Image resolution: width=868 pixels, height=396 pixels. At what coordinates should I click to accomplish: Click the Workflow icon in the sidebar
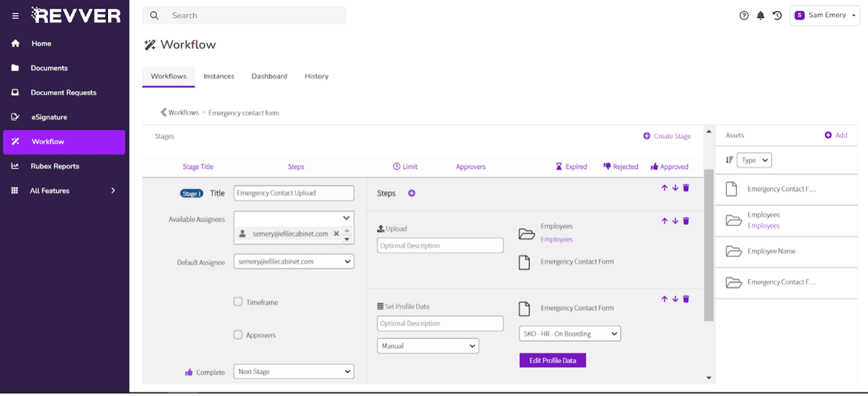[15, 141]
